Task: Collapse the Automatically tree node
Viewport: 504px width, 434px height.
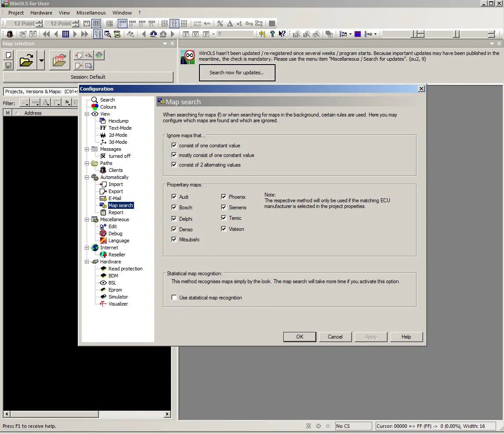Action: 87,177
